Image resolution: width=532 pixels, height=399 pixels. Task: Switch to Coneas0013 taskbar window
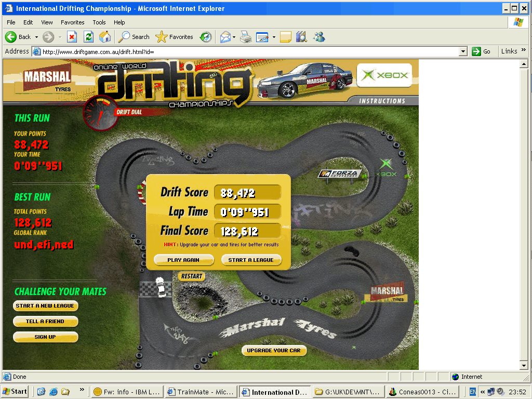pos(422,392)
